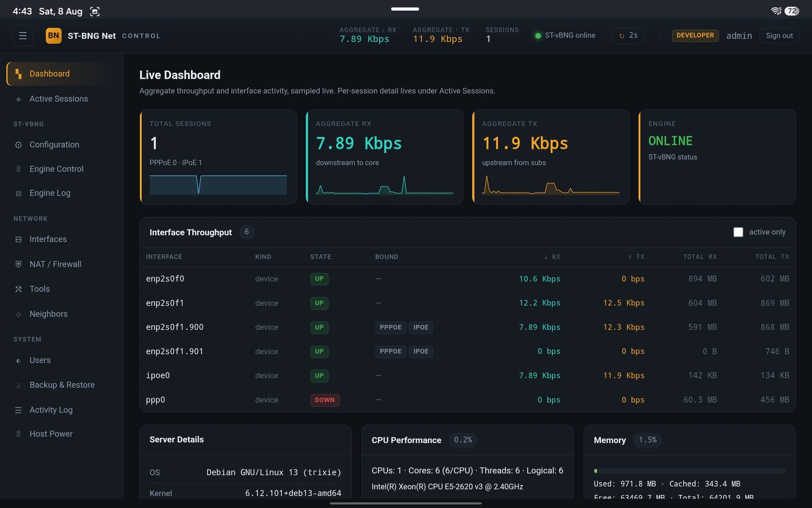The width and height of the screenshot is (812, 508).
Task: Open the Users page
Action: (61, 360)
